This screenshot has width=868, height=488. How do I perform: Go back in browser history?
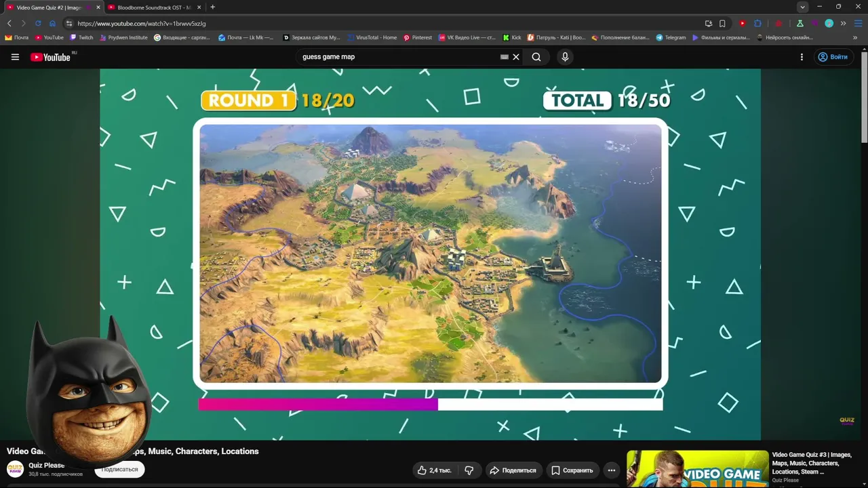click(x=9, y=23)
